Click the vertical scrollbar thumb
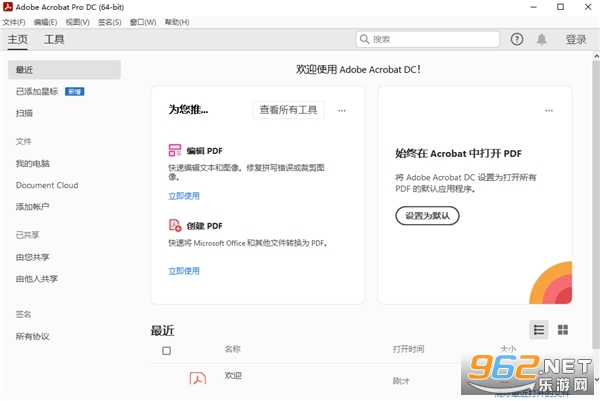 [x=596, y=205]
